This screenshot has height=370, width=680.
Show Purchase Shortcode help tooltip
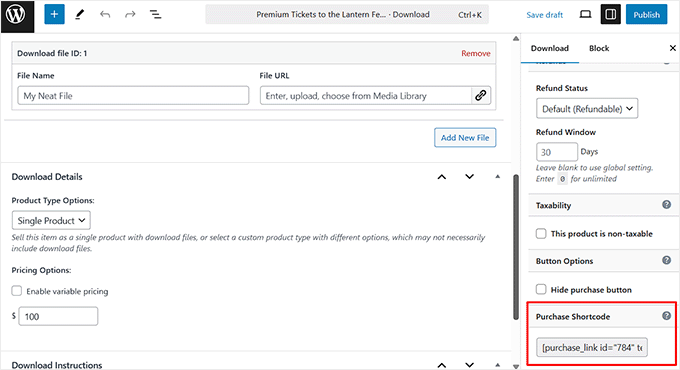pos(667,316)
